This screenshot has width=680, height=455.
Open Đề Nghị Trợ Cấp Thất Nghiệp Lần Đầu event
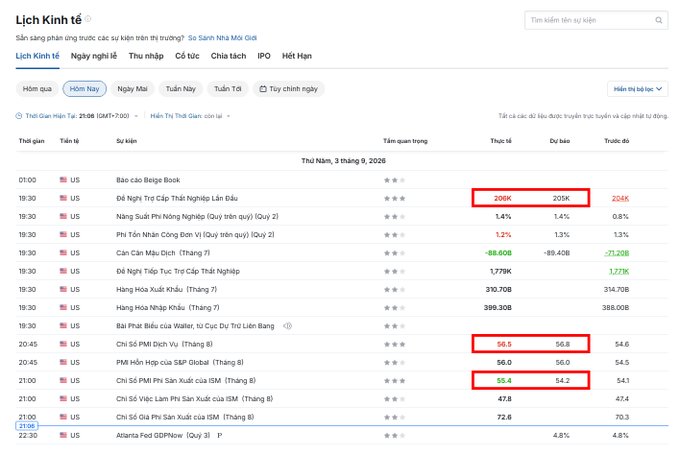[177, 198]
